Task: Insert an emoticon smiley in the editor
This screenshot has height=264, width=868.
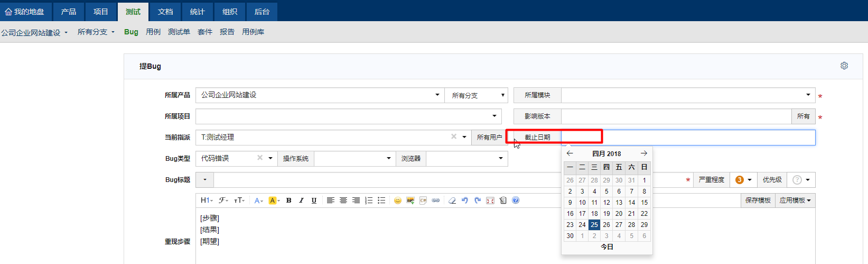Action: (397, 201)
